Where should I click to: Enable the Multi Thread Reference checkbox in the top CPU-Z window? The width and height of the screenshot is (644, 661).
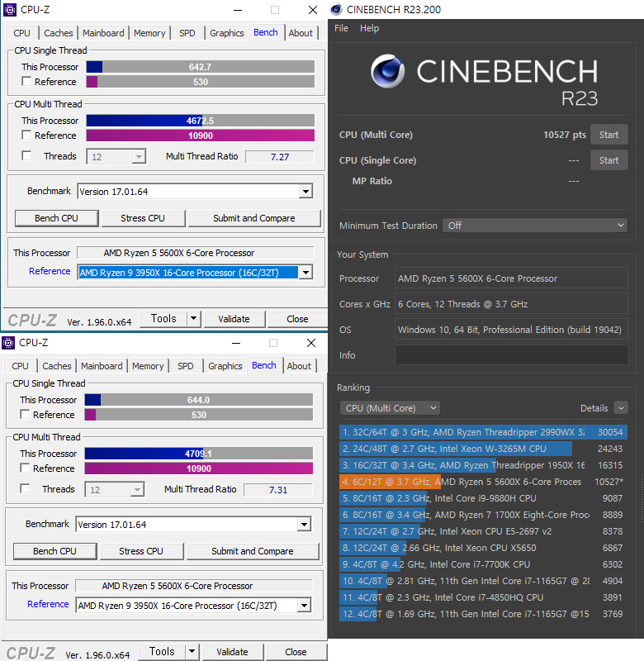pos(26,135)
